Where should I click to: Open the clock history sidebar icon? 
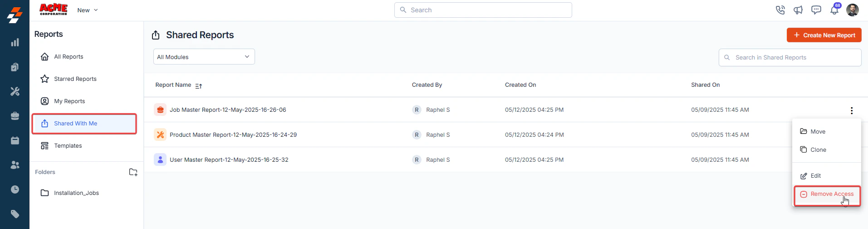[x=15, y=189]
